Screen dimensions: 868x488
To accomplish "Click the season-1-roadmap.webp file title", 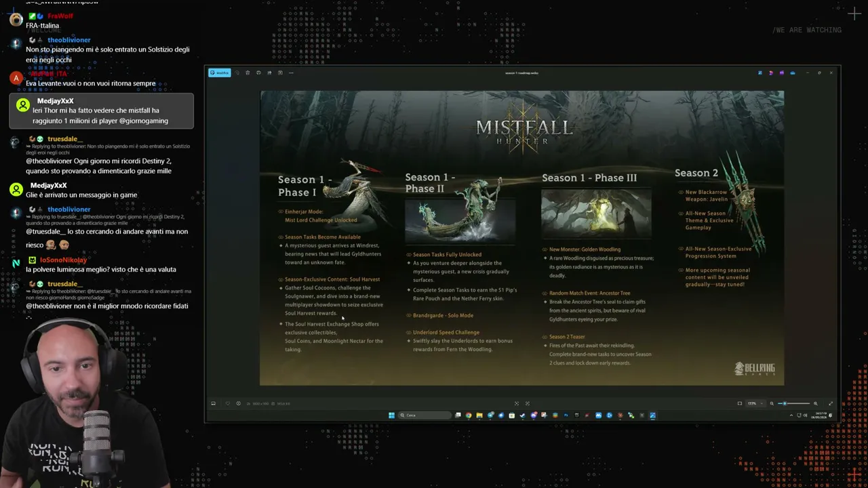I will pos(522,73).
